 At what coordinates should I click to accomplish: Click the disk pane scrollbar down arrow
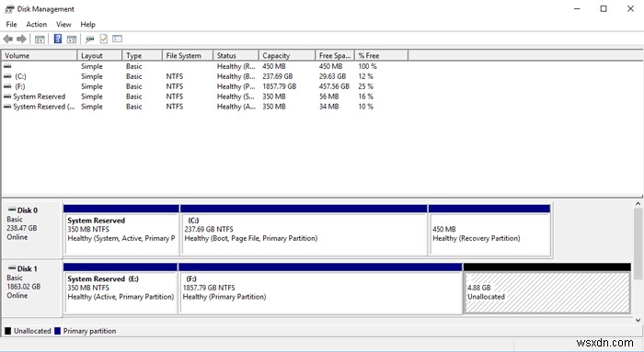[638, 320]
